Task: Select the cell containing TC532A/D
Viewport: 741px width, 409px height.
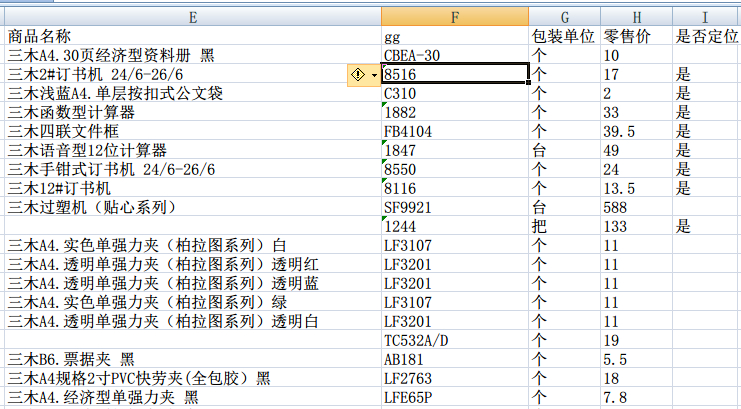Action: [x=455, y=340]
